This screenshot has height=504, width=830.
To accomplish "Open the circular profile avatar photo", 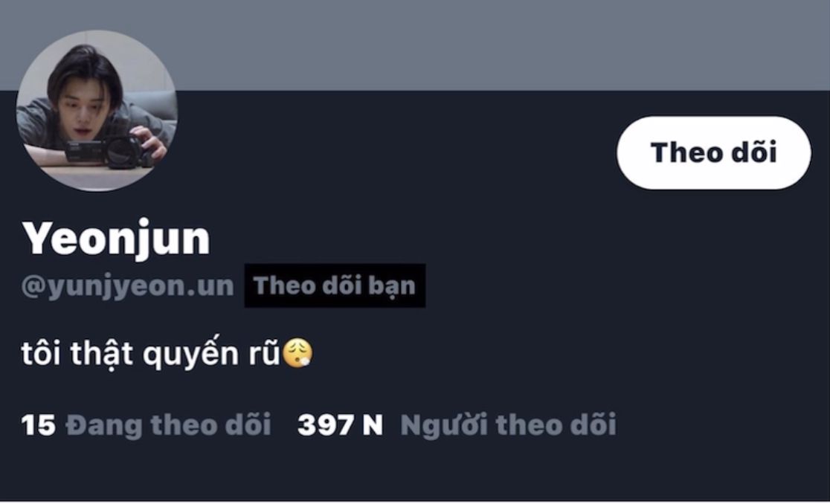I will [x=97, y=111].
